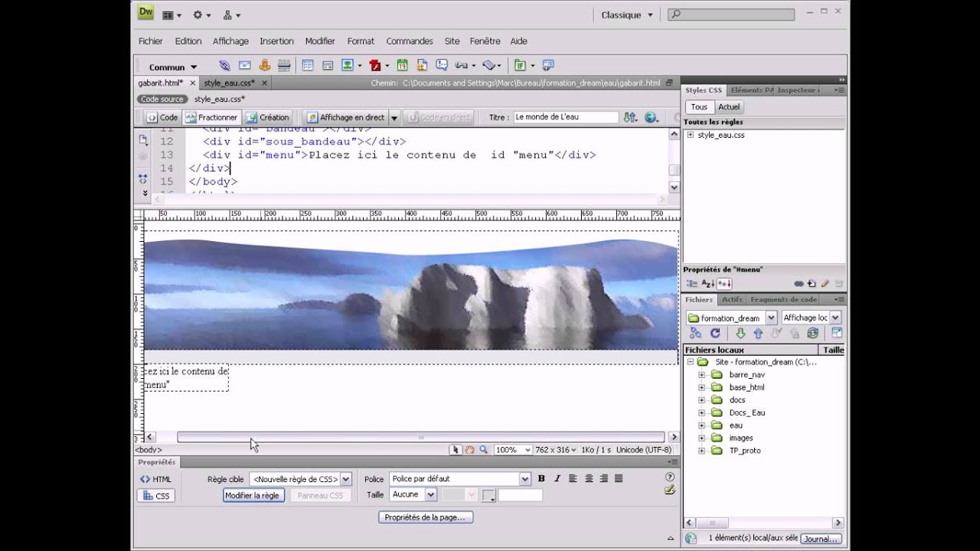Refresh the Fichiers panel
This screenshot has height=551, width=980.
coord(715,334)
